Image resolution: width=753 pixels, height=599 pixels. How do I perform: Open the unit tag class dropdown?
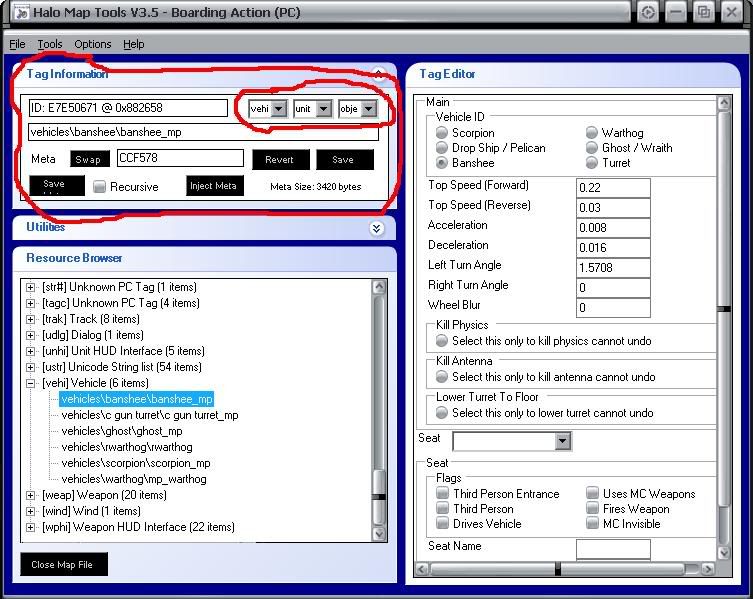(x=324, y=109)
